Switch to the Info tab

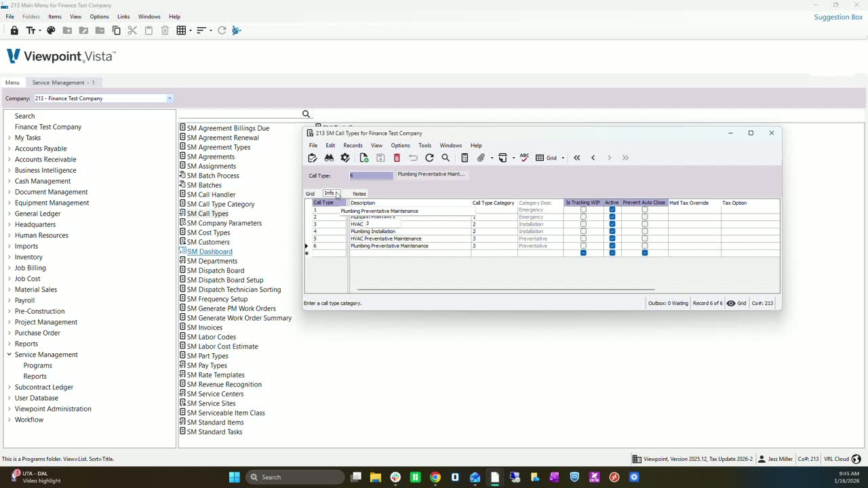point(329,193)
